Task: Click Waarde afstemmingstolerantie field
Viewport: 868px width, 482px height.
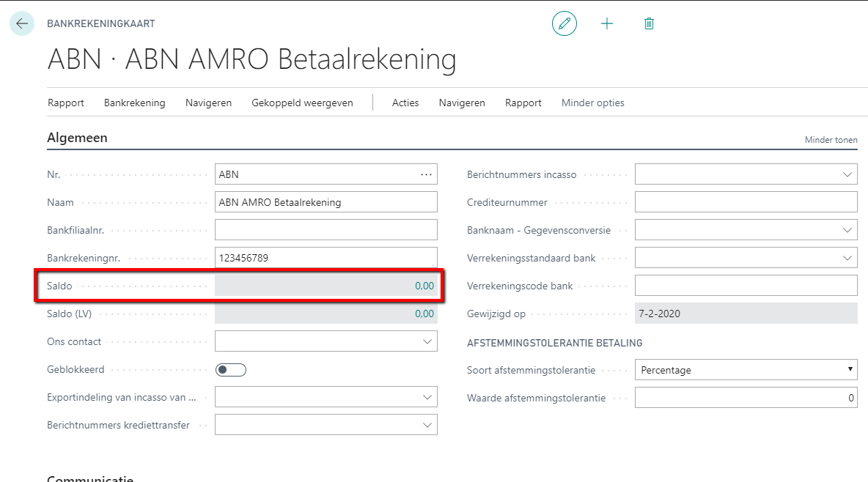Action: [x=746, y=398]
